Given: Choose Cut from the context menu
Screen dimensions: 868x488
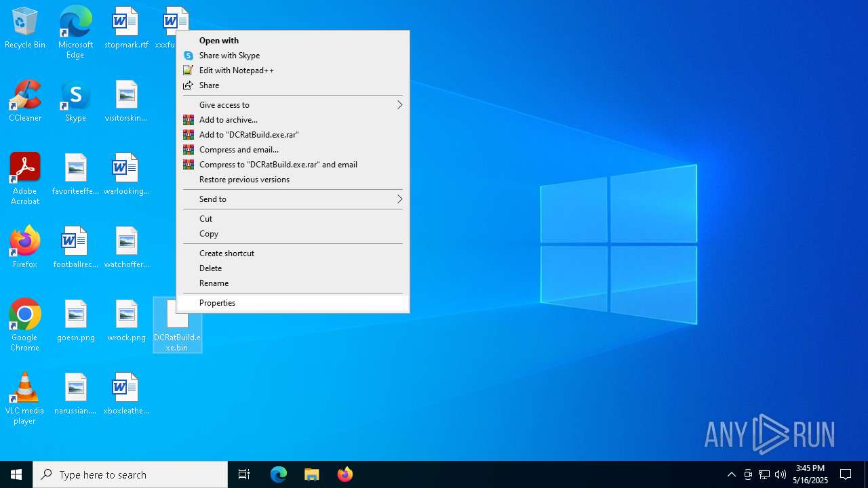Looking at the screenshot, I should point(293,219).
